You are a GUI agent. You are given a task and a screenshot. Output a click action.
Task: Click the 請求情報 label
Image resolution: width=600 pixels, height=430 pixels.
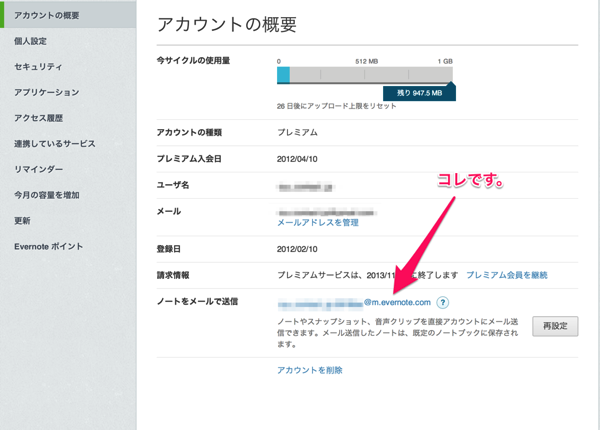coord(173,275)
